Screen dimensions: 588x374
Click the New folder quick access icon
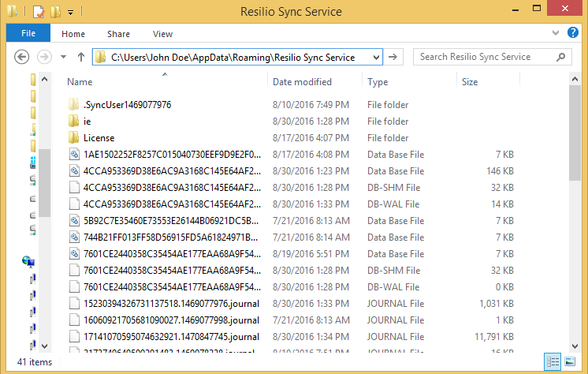click(55, 12)
